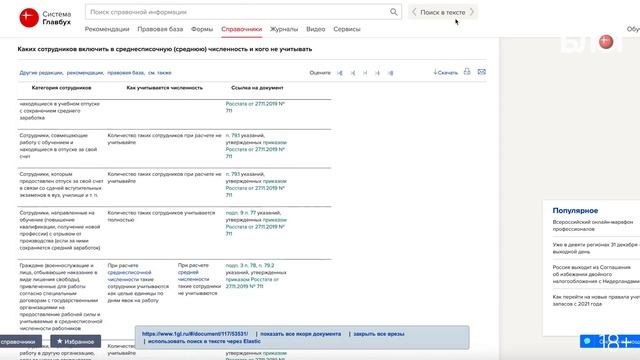Rate document with the fourth star
This screenshot has width=640, height=360.
point(377,73)
